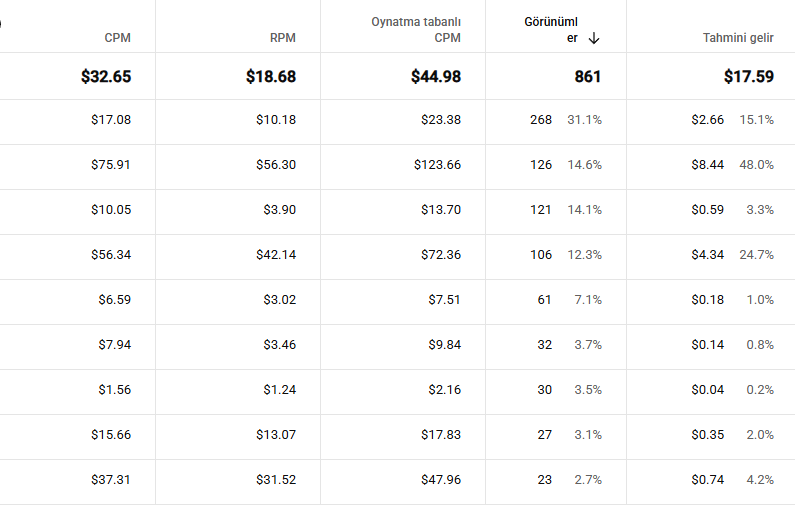This screenshot has height=505, width=795.
Task: Click the $56.30 RPM value
Action: pos(276,165)
